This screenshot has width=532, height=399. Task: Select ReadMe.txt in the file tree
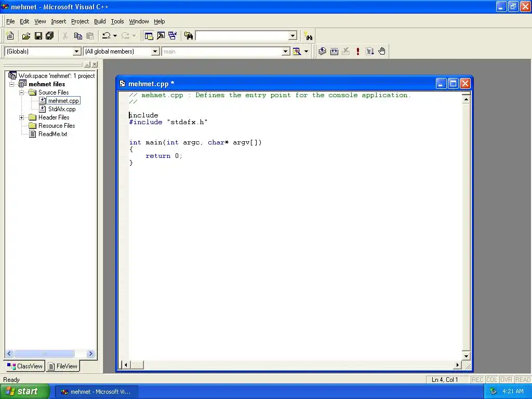point(52,134)
